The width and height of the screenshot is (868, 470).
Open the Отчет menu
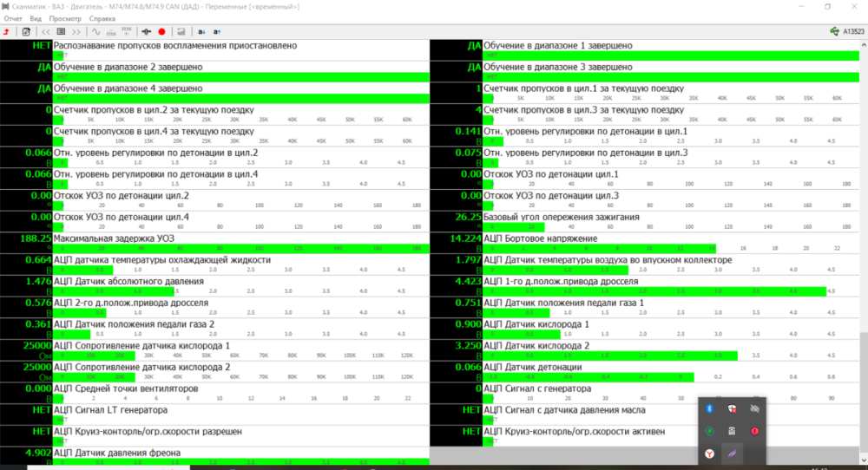(x=13, y=19)
